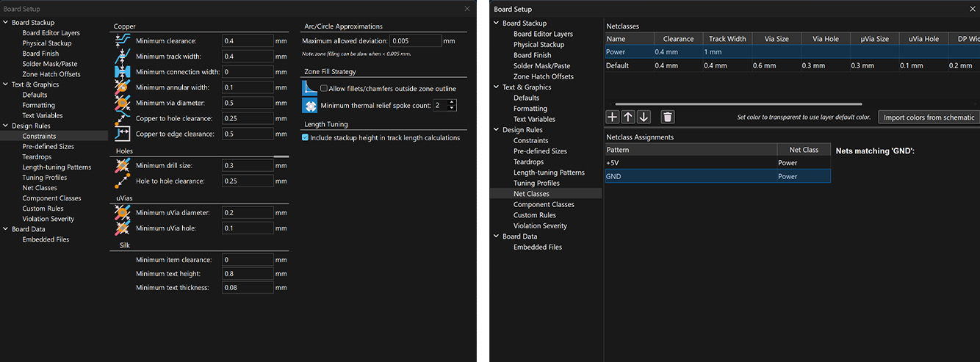The width and height of the screenshot is (980, 362).
Task: Click the Copper to hole clearance icon
Action: point(122,118)
